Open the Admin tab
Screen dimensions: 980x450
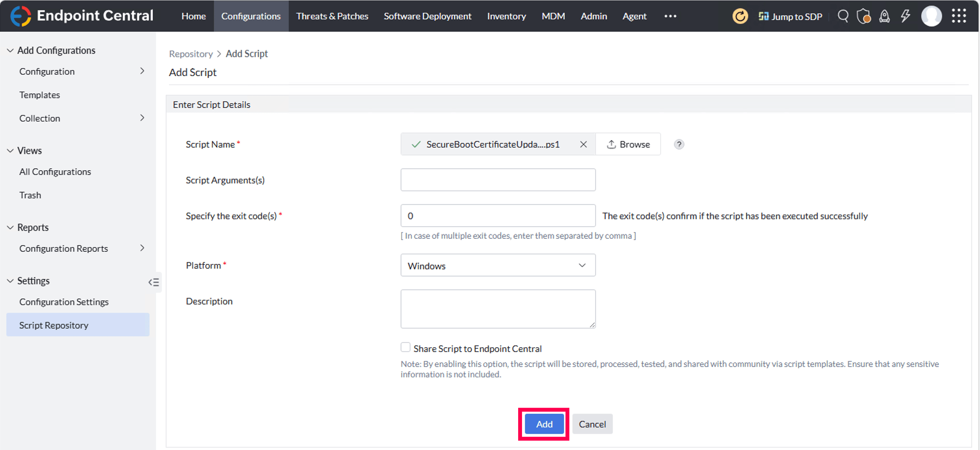[593, 16]
